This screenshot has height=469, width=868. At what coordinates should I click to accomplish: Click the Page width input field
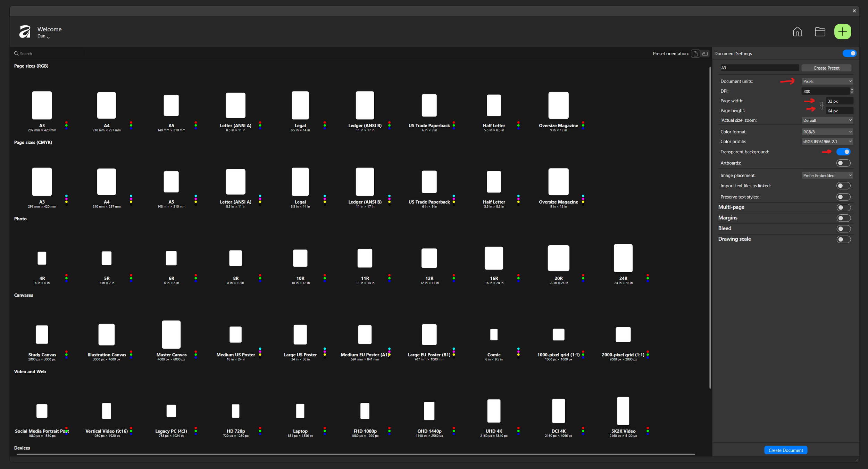click(x=839, y=101)
